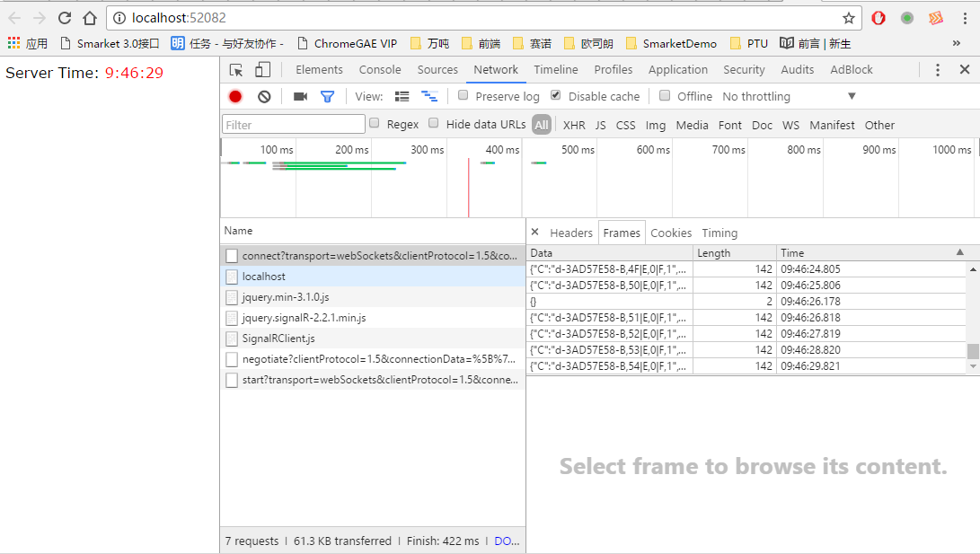Open the Security tab
Image resolution: width=980 pixels, height=554 pixels.
coord(744,70)
